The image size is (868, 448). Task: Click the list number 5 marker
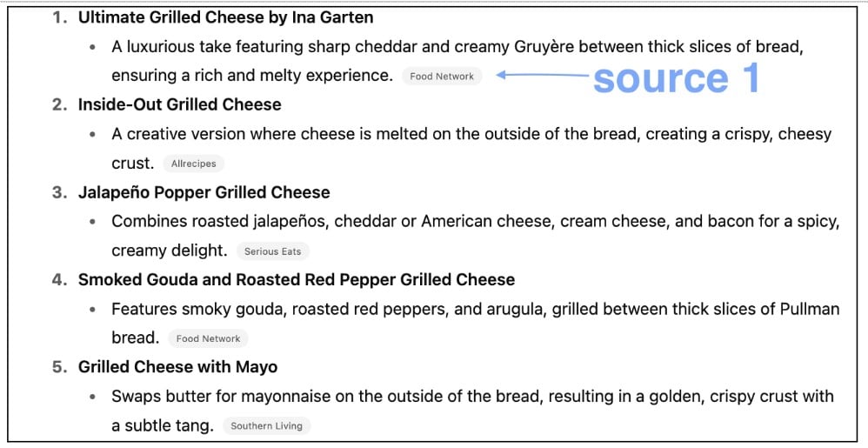pyautogui.click(x=59, y=367)
